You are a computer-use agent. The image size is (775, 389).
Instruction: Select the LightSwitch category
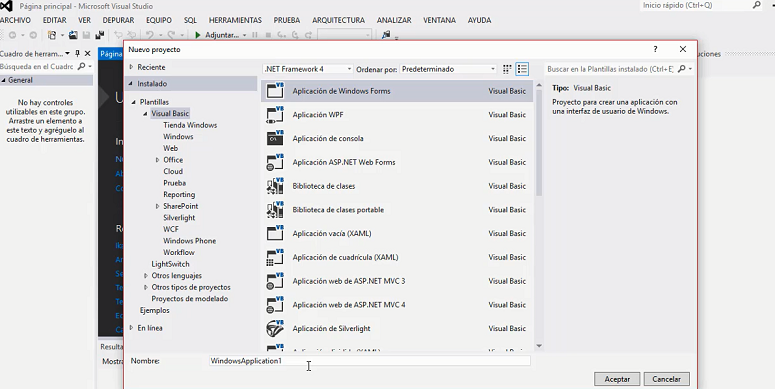(171, 264)
